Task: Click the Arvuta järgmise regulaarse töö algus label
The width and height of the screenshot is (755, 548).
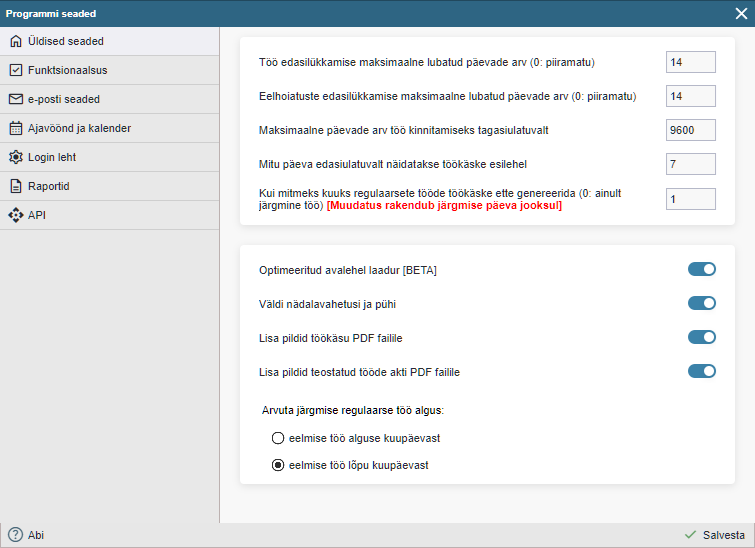Action: pyautogui.click(x=352, y=410)
